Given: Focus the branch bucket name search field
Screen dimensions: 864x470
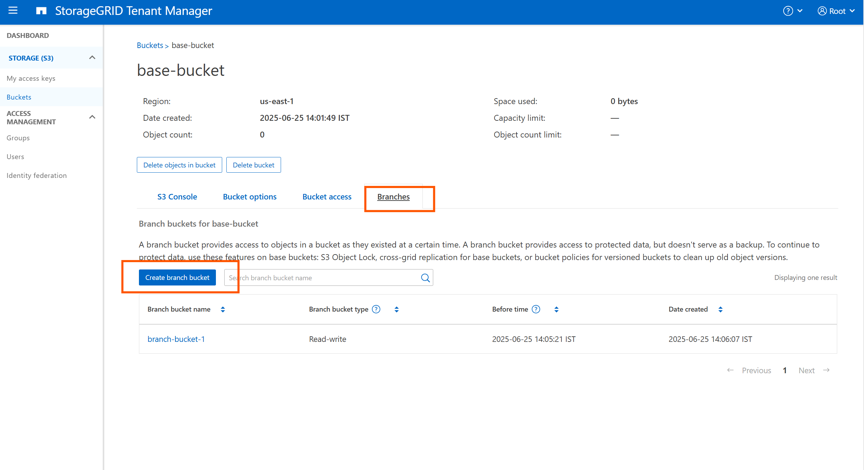Looking at the screenshot, I should pos(320,278).
